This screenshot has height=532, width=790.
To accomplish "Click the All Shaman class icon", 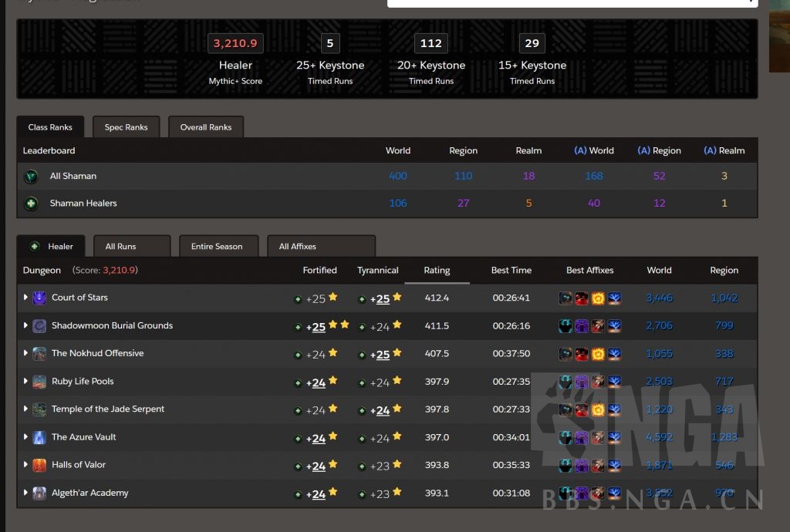I will pos(31,177).
